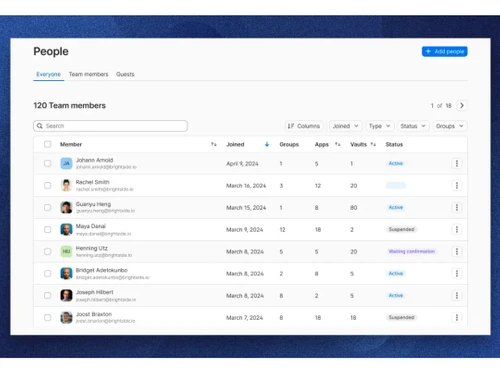This screenshot has height=375, width=500.
Task: Open the kebab menu for Bridget Adetokunbo
Action: [x=457, y=273]
